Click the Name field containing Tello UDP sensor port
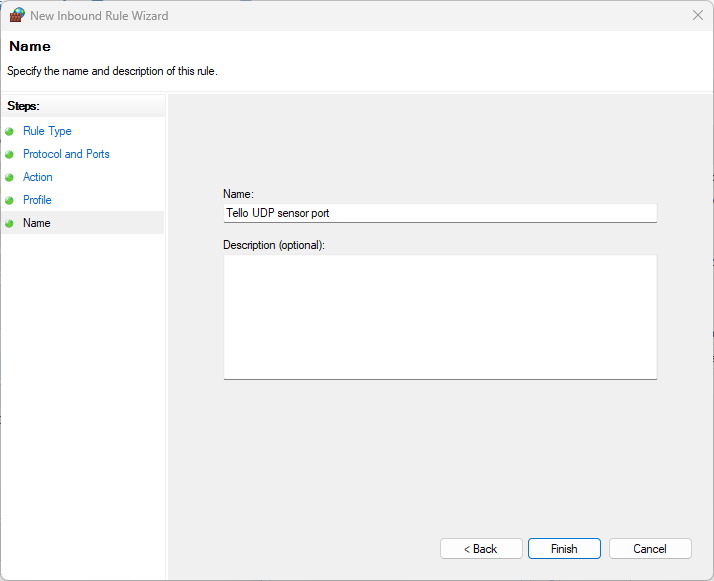The width and height of the screenshot is (714, 581). 439,213
